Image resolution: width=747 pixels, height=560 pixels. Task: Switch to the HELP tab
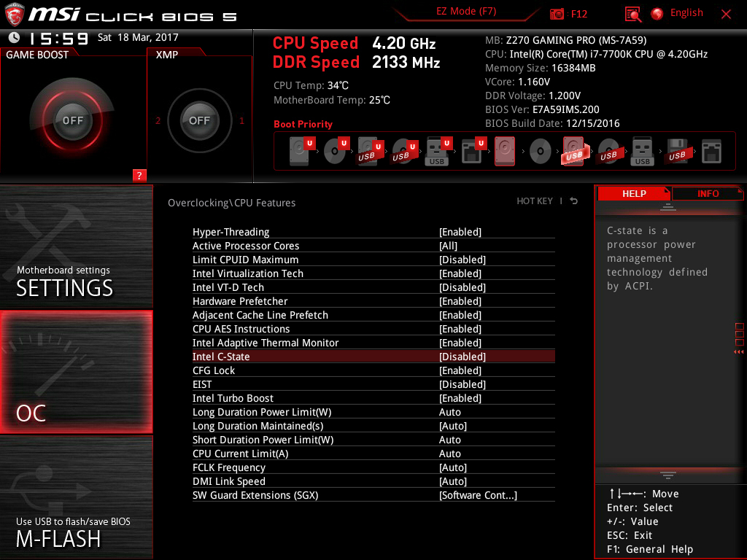633,193
